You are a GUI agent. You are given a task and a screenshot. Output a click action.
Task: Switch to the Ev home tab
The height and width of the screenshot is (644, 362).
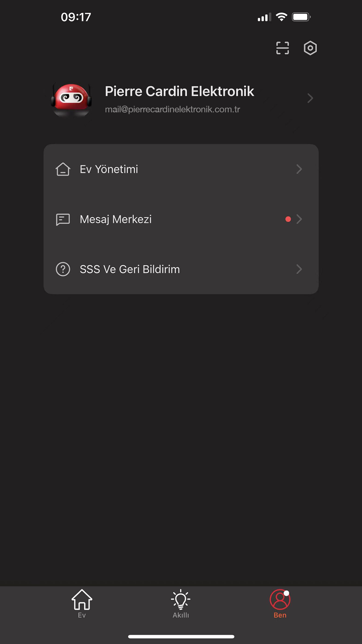tap(82, 604)
